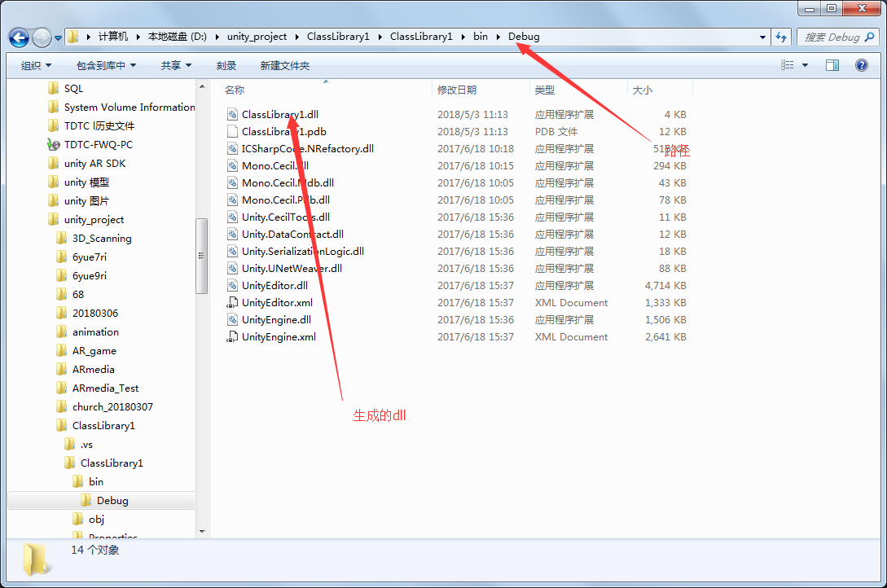Select the Unity.DataContract.dll file icon

(x=232, y=234)
